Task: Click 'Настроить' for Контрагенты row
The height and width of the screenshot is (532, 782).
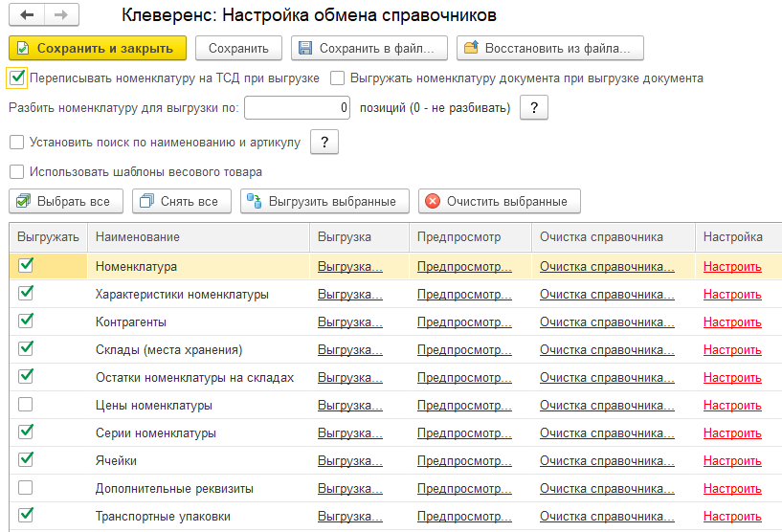Action: pyautogui.click(x=732, y=322)
